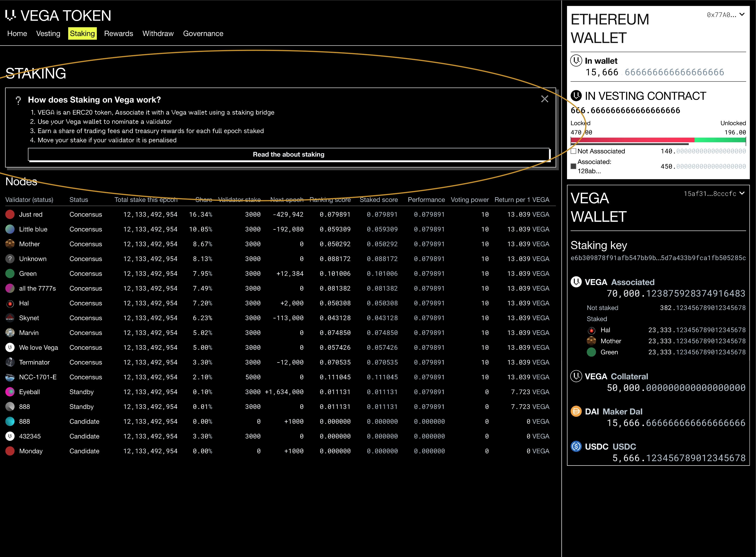This screenshot has width=756, height=557.
Task: Select the Hal validator avatar icon
Action: pos(10,303)
